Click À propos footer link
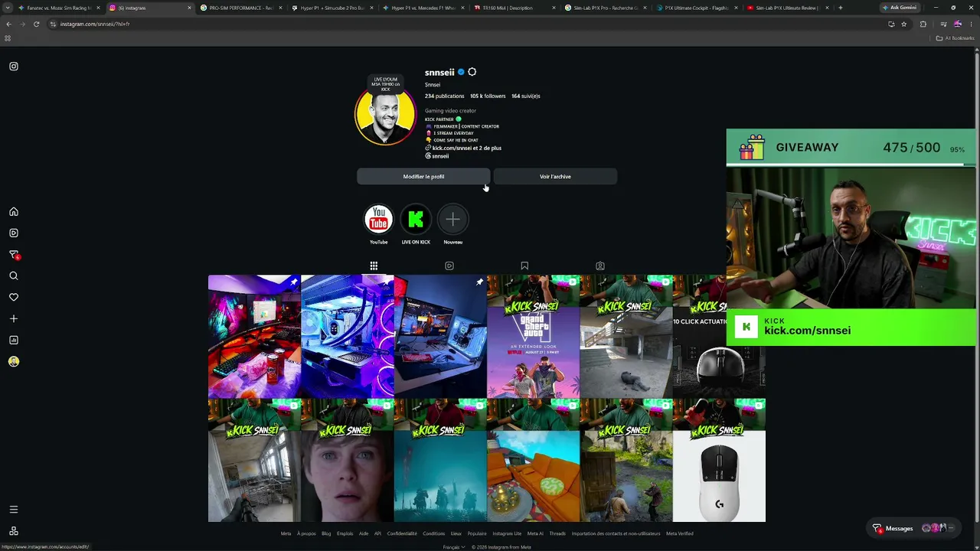Image resolution: width=980 pixels, height=551 pixels. pyautogui.click(x=306, y=534)
